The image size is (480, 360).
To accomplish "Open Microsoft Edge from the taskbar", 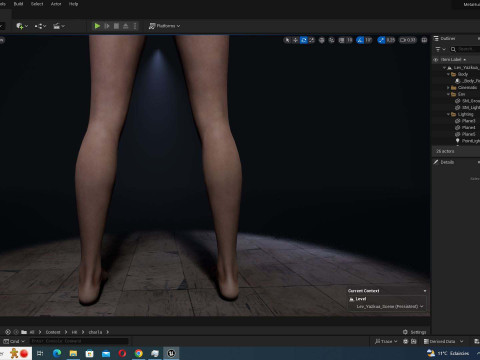I will click(x=57, y=353).
